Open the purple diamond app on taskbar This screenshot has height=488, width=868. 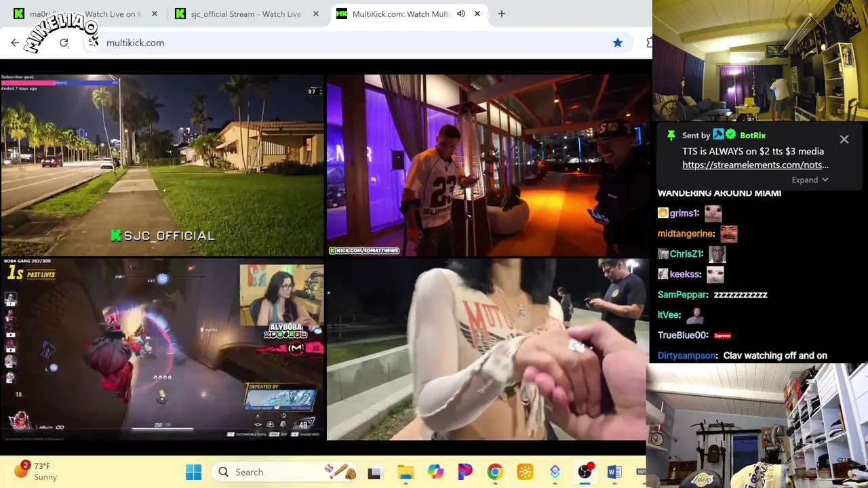coord(555,472)
